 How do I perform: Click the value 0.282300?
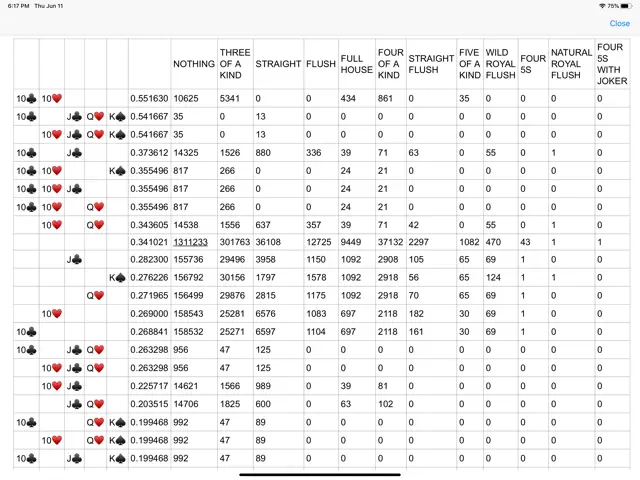[149, 259]
